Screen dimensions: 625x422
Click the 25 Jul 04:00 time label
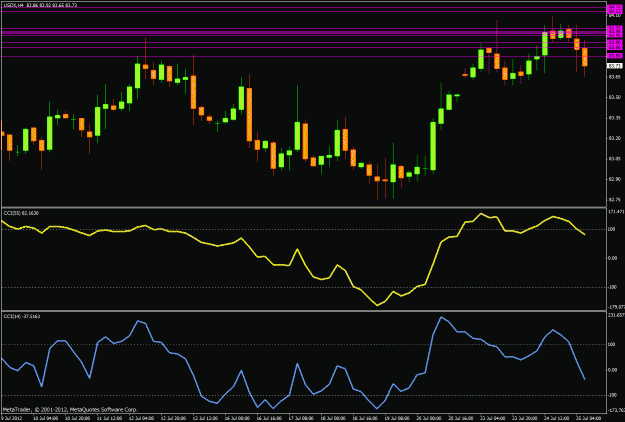[589, 418]
